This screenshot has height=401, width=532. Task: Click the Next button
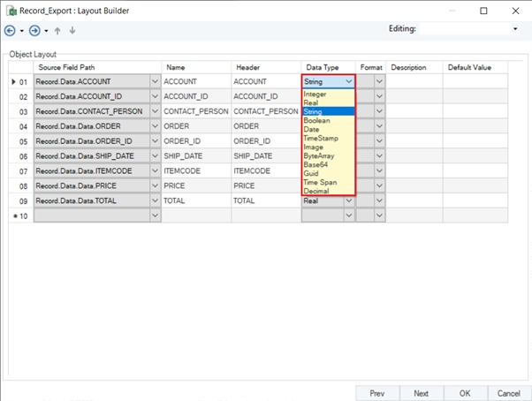[421, 393]
